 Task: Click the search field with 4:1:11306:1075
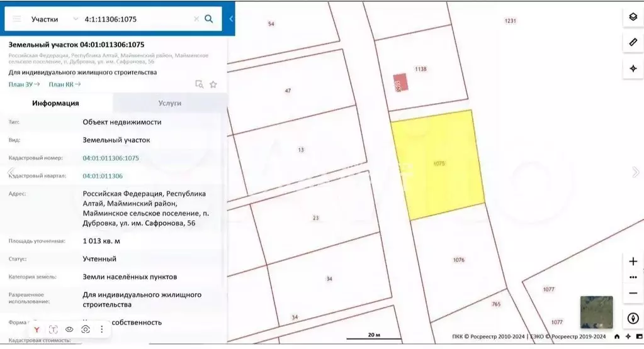pos(135,19)
